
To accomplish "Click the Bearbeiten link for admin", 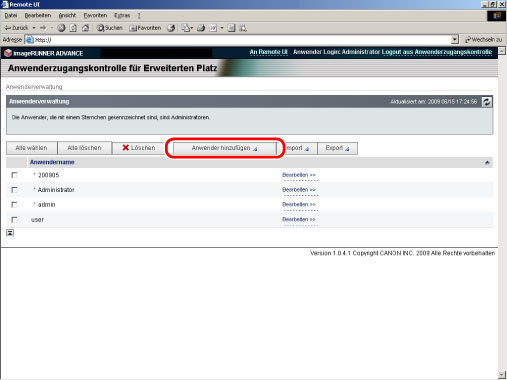I will tap(299, 205).
